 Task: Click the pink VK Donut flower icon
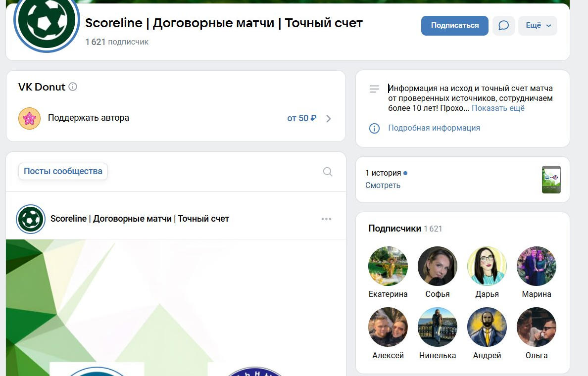[x=29, y=118]
